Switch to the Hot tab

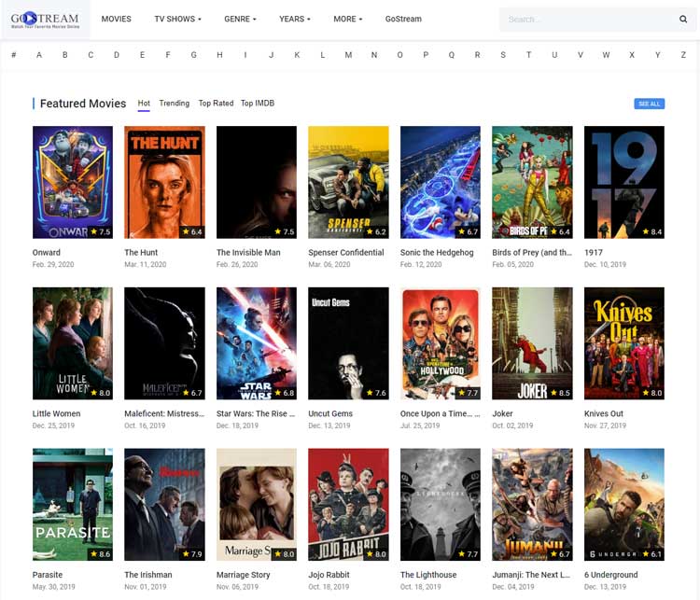point(144,104)
